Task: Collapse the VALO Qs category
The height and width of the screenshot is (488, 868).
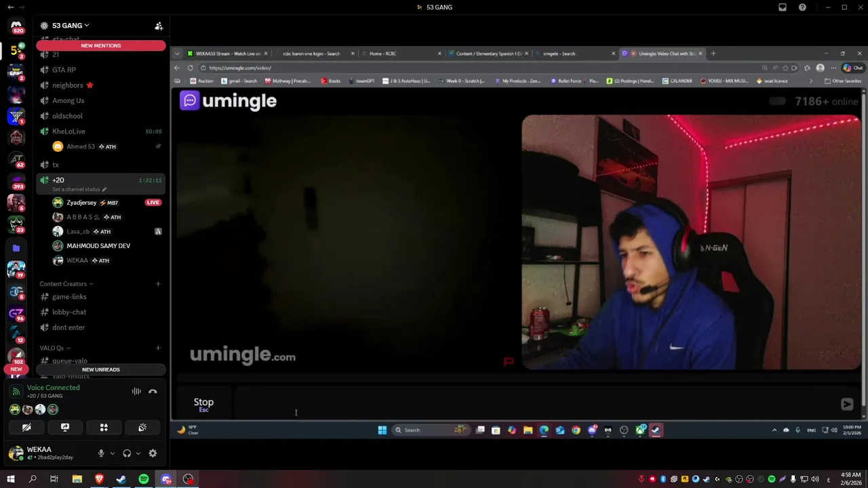Action: click(x=54, y=348)
